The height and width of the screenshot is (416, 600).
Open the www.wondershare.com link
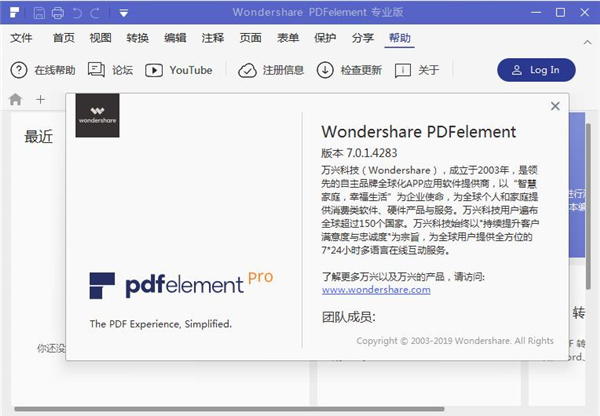point(376,290)
